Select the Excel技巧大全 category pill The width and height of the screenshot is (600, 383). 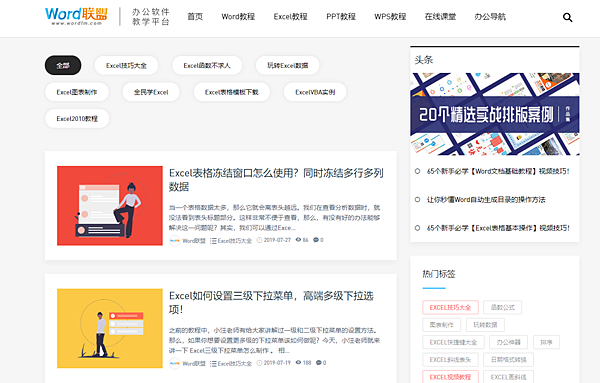[126, 65]
